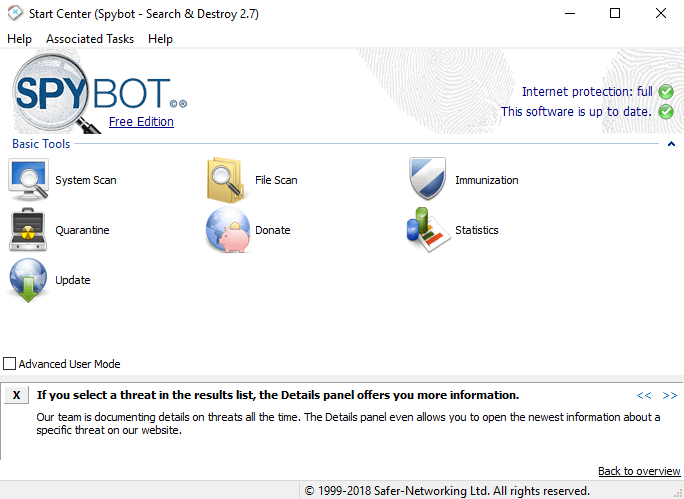Click the Internet protection: full text
This screenshot has width=684, height=499.
pos(587,92)
